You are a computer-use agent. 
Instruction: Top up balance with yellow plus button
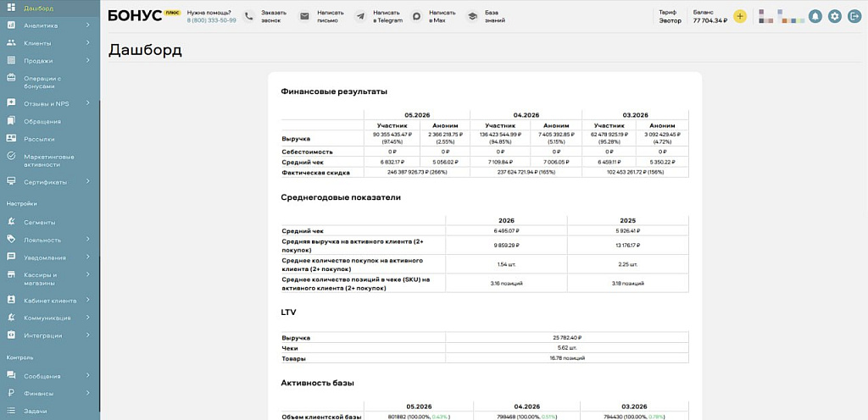tap(740, 16)
